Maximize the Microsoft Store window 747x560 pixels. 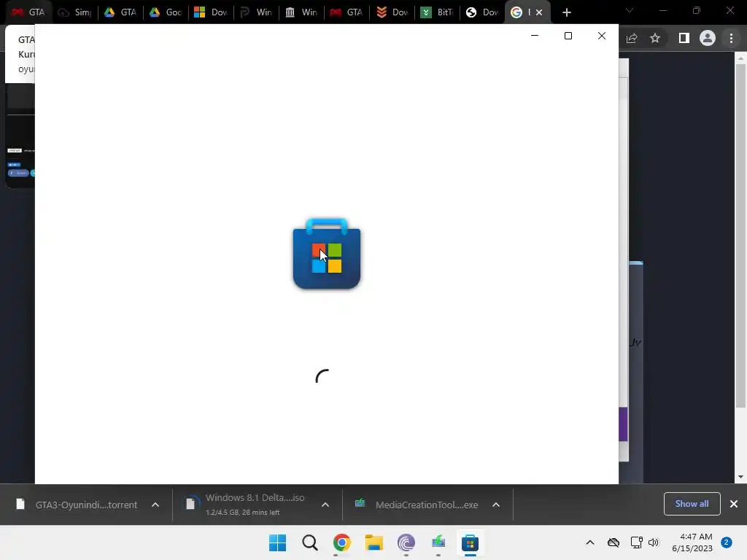(568, 36)
